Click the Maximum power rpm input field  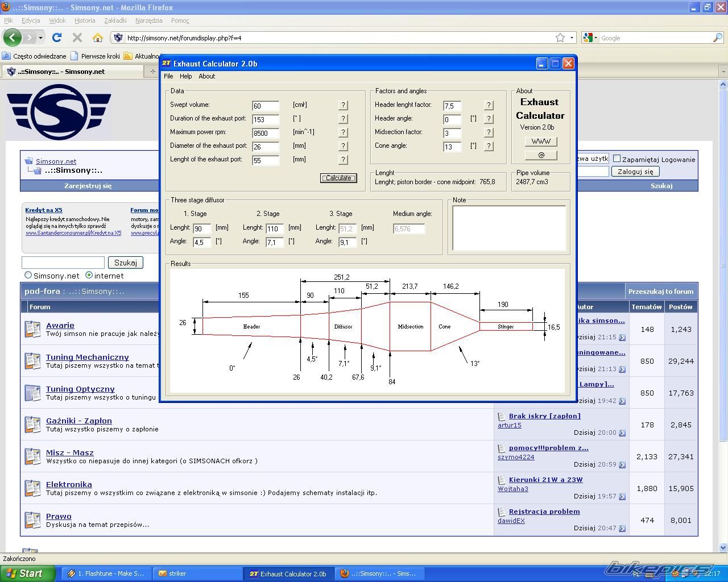(x=266, y=133)
